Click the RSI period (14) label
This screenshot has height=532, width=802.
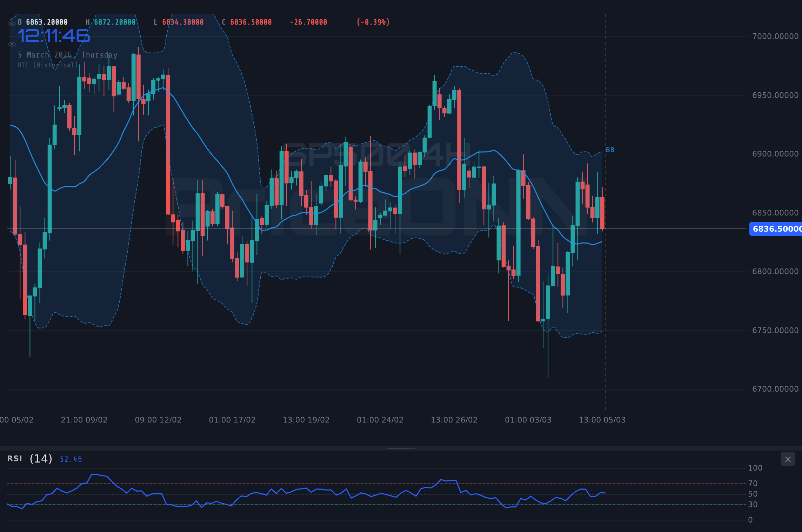click(41, 459)
